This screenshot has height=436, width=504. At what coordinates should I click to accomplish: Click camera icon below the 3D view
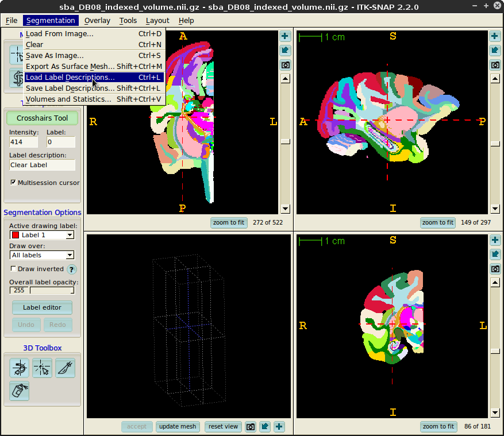click(251, 426)
